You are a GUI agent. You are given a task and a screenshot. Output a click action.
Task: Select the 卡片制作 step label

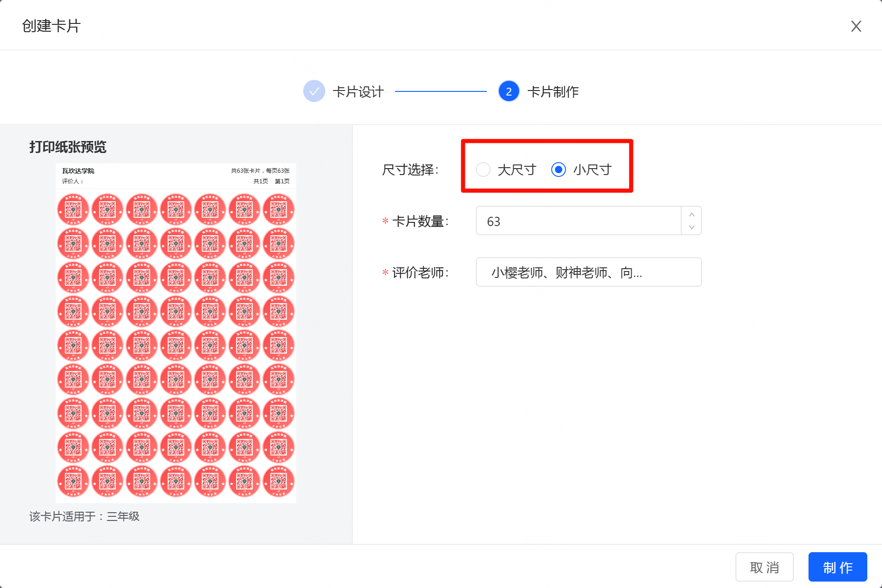(x=553, y=92)
